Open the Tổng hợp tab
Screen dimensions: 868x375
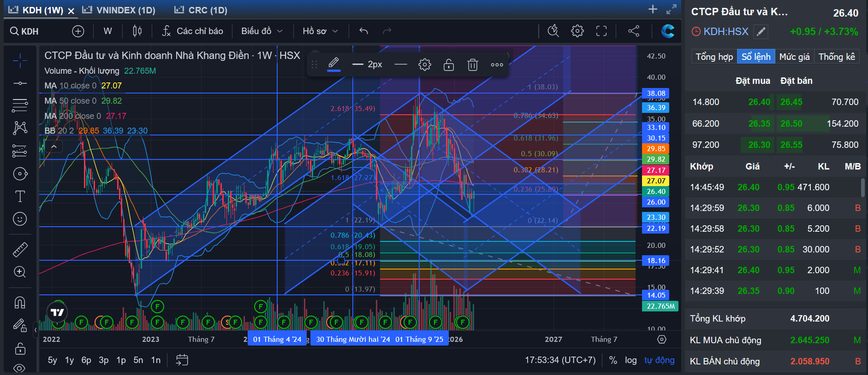coord(714,57)
